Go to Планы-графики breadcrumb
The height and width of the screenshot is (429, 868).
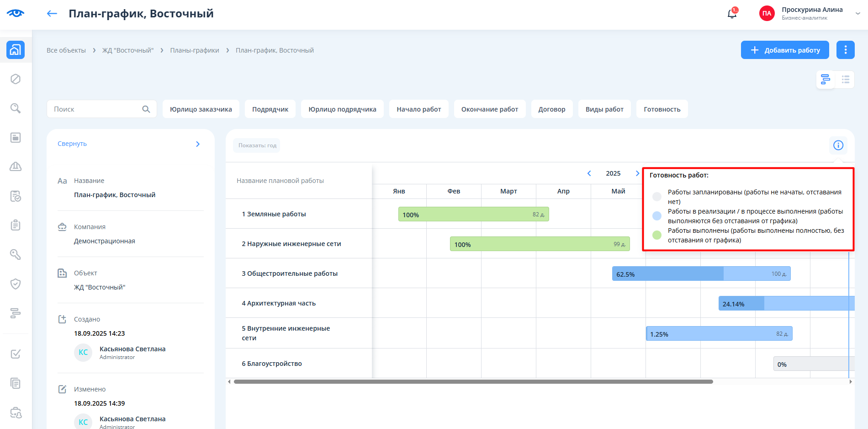[x=195, y=50]
